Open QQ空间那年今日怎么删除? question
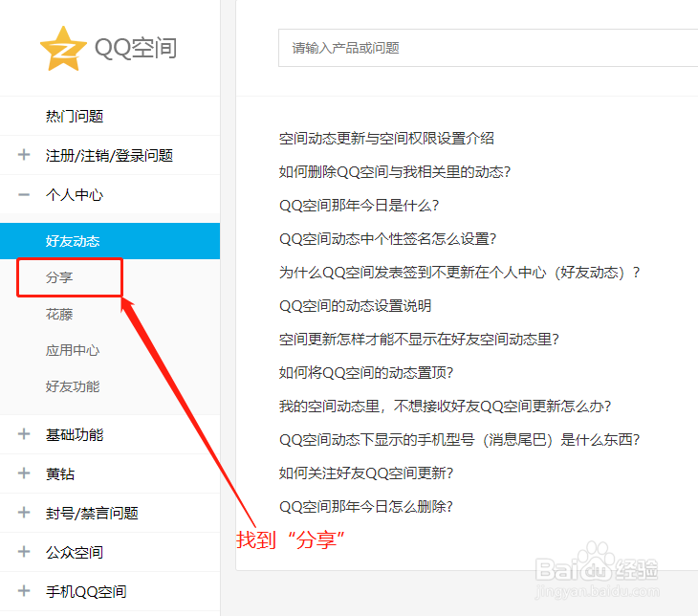 pos(366,506)
